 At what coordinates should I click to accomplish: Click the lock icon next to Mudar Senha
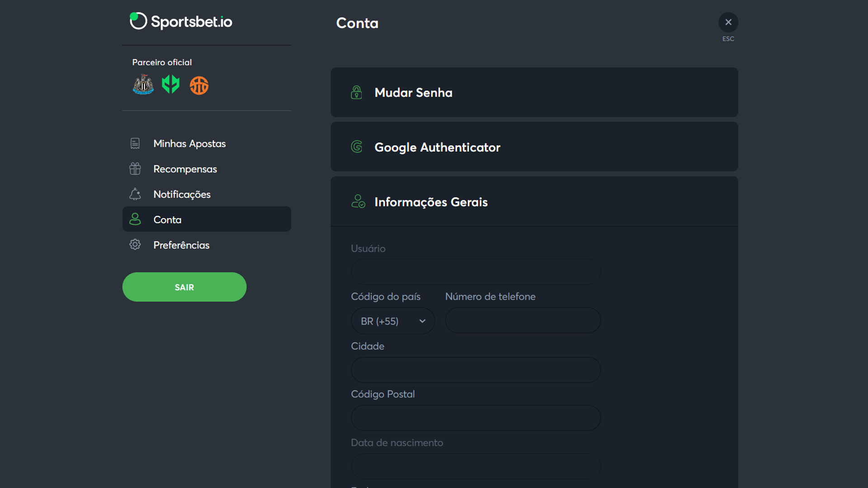point(355,92)
